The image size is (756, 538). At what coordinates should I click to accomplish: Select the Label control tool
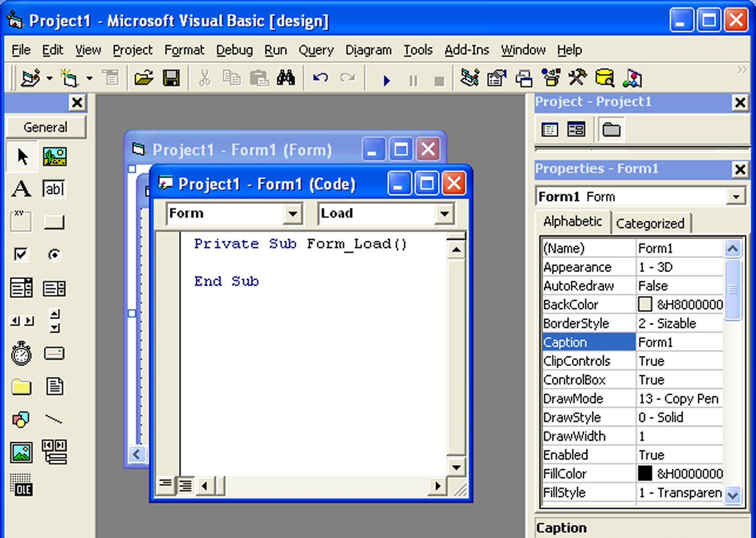tap(21, 189)
